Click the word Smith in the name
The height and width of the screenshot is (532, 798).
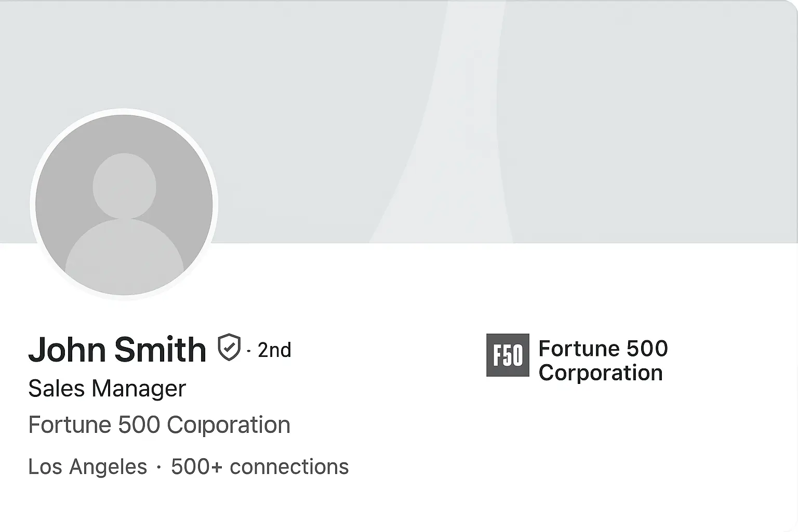click(x=160, y=349)
